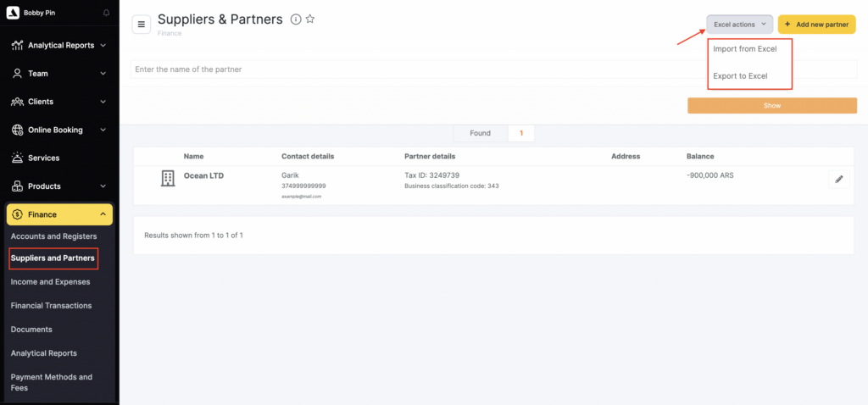Edit Ocean LTD with the pencil icon
This screenshot has height=405, width=868.
pyautogui.click(x=838, y=179)
